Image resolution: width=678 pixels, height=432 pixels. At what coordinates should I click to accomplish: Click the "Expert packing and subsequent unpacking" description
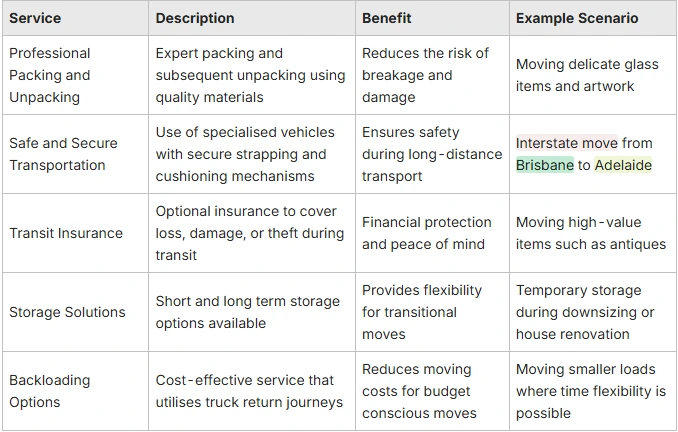click(x=250, y=75)
